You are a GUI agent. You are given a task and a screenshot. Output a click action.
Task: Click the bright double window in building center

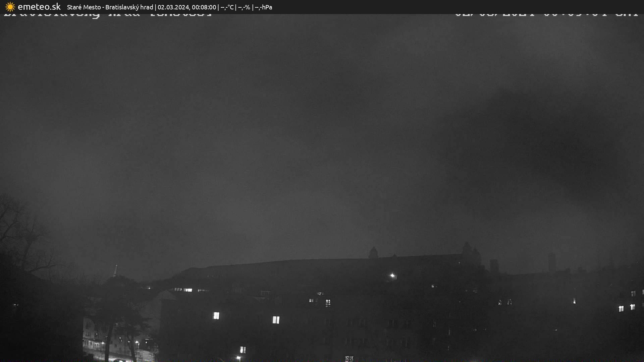point(276,320)
